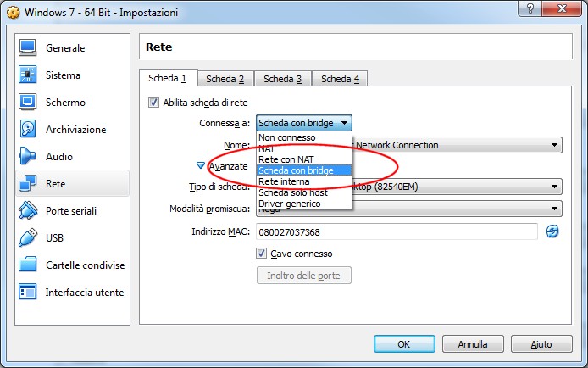Regenerate MAC address with refresh icon
588x368 pixels.
tap(552, 231)
